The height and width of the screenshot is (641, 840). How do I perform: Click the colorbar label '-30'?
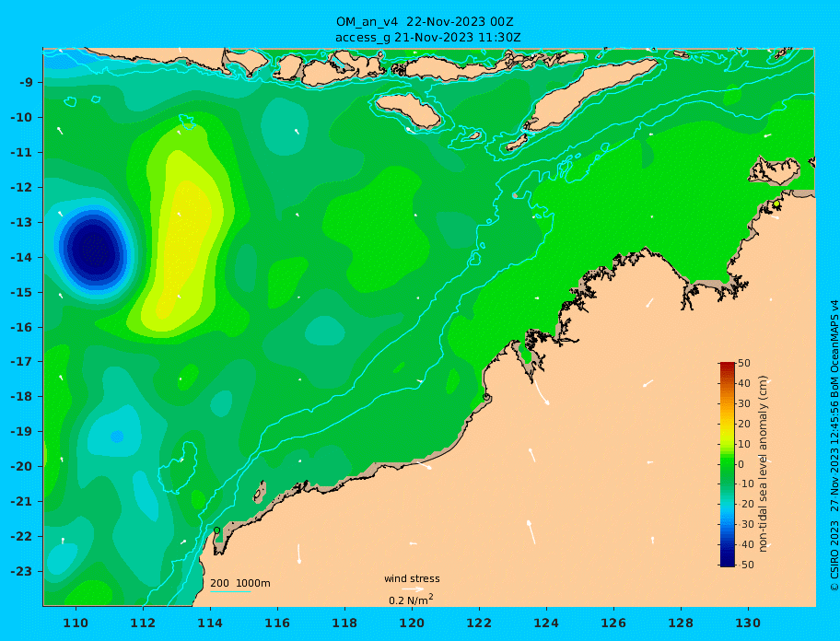[746, 524]
